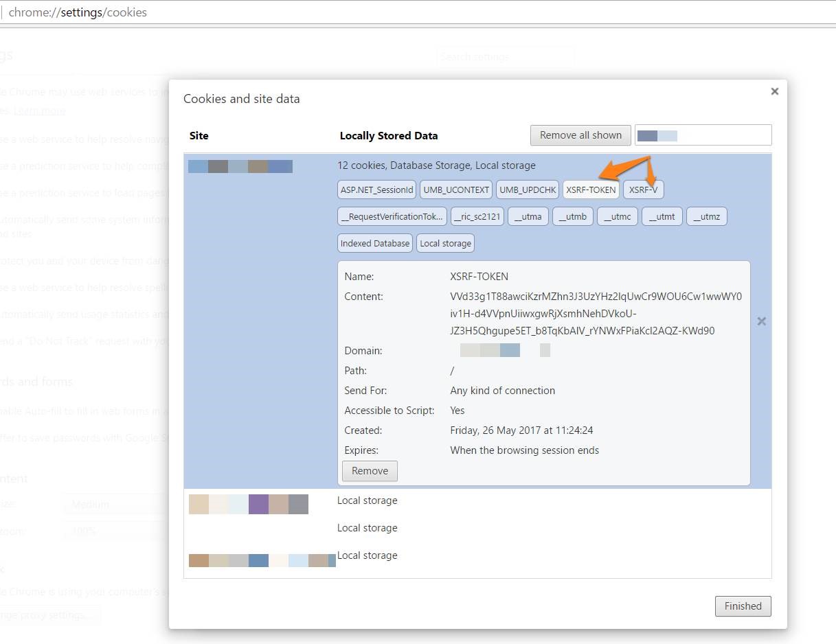Open the __RequestVerificationTok... cookie chip
Viewport: 836px width, 644px height.
392,216
